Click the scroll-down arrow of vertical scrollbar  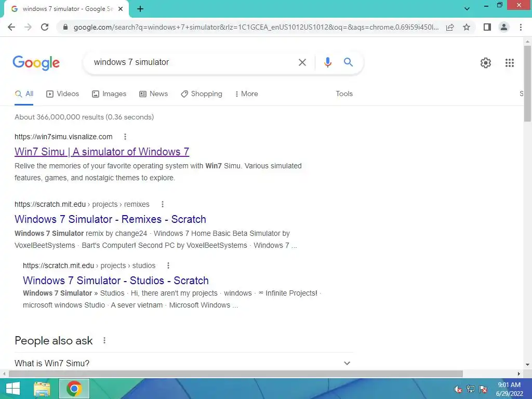[527, 365]
